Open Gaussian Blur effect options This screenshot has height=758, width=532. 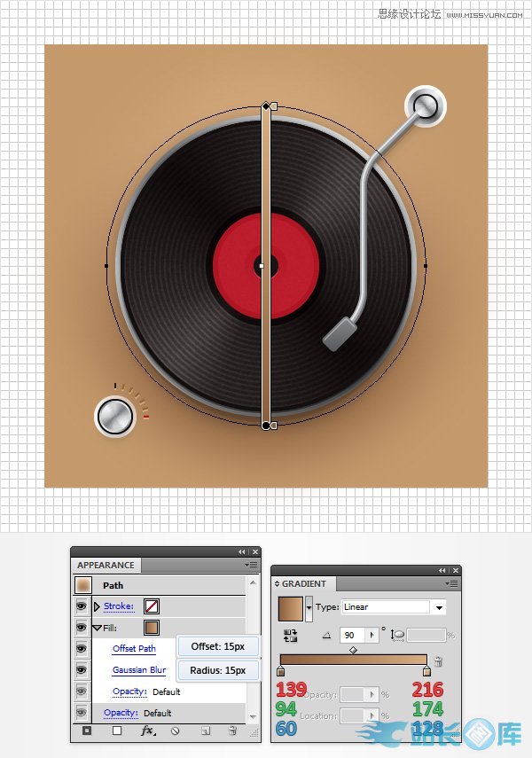pyautogui.click(x=139, y=670)
